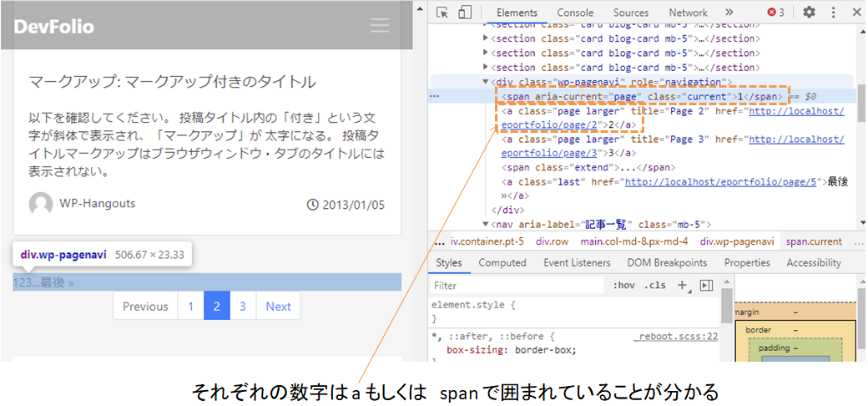Switch to the Elements tab
The width and height of the screenshot is (868, 406).
click(x=517, y=13)
